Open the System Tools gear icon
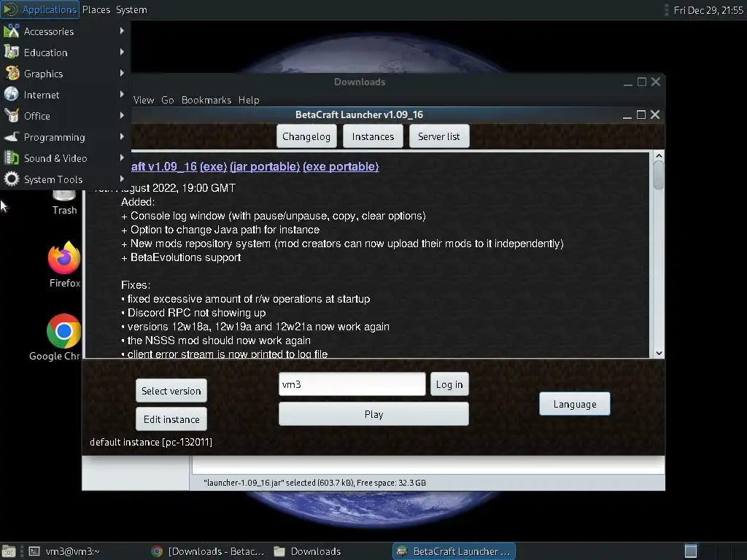747x560 pixels. click(12, 179)
